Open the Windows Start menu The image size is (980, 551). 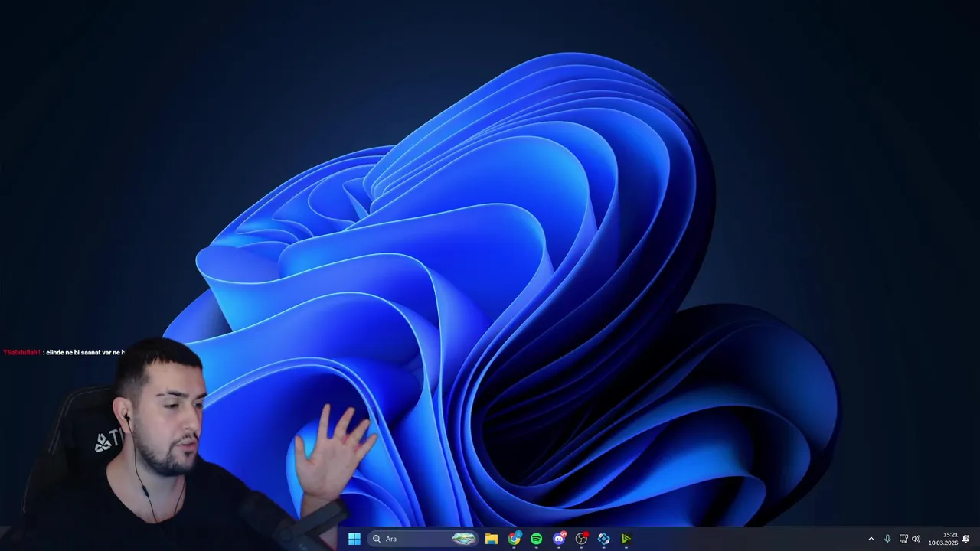click(354, 539)
